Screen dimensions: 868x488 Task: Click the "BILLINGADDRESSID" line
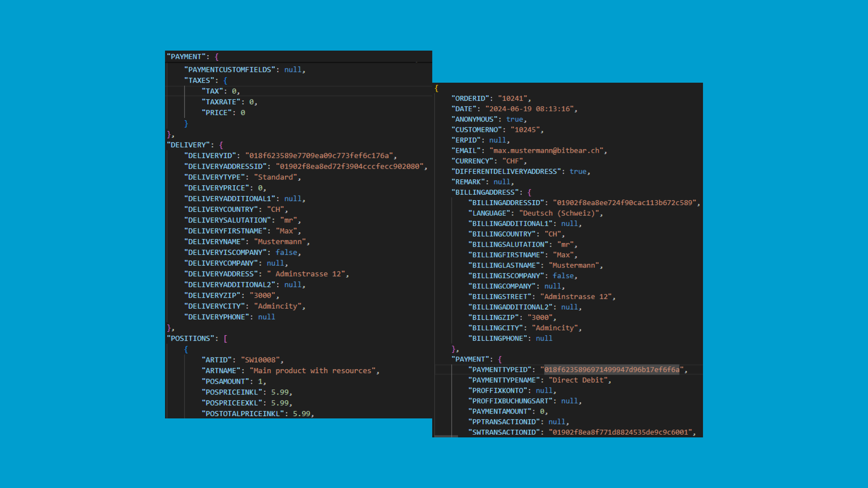pos(584,203)
